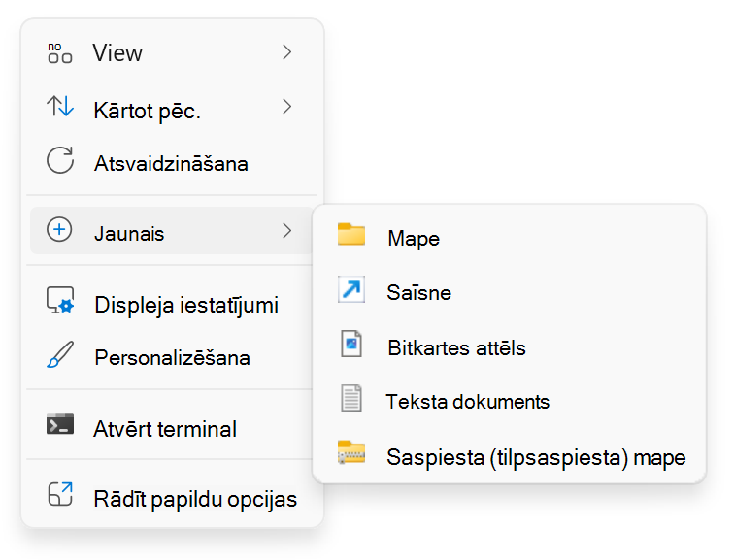734x560 pixels.
Task: Click the Rādīt papildu opcijas expand icon
Action: [x=60, y=494]
